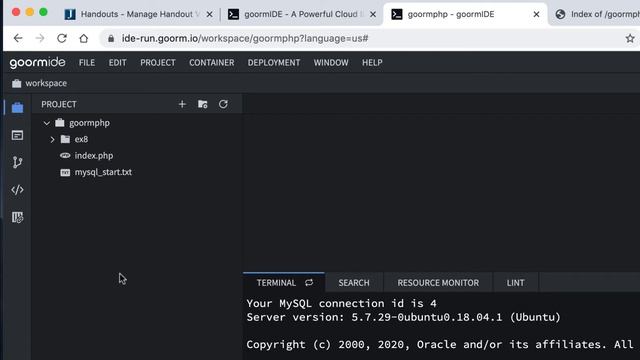Bookmark this page with the star
Image resolution: width=640 pixels, height=360 pixels.
point(630,38)
